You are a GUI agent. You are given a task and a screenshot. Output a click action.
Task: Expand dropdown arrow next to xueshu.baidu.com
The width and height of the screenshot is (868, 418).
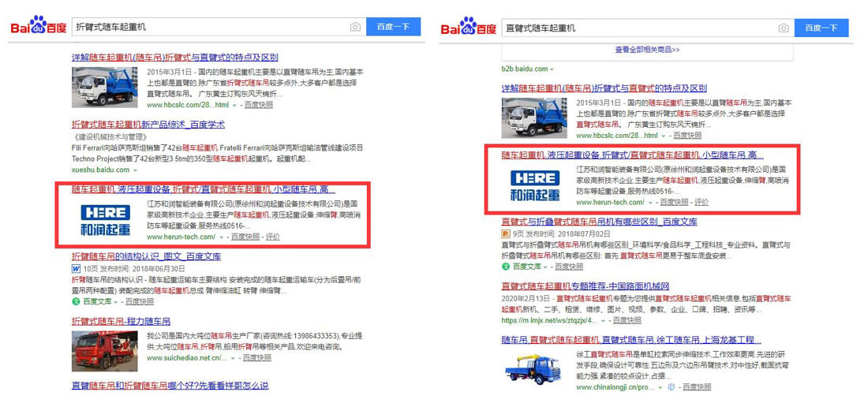click(135, 170)
